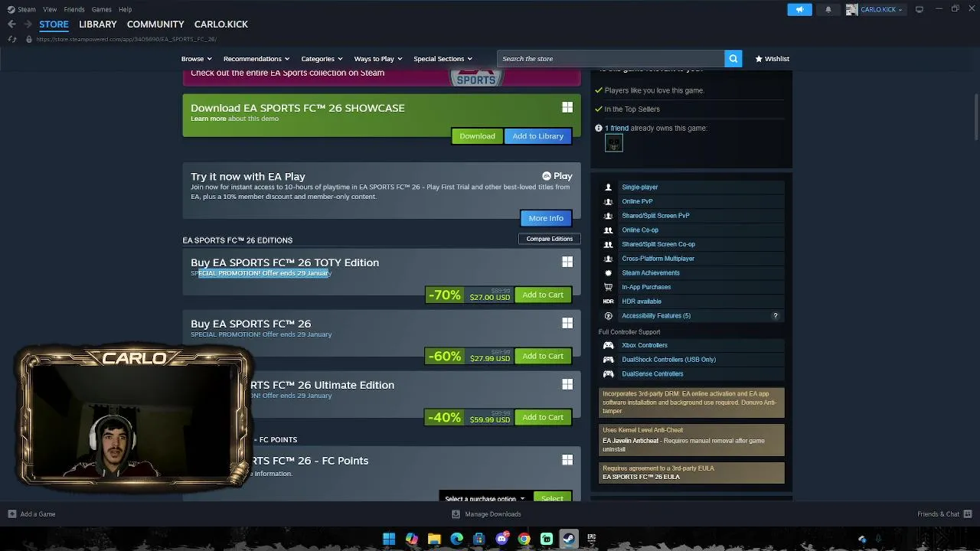Click the EA SPORTS FC 26 EULA link

point(641,477)
